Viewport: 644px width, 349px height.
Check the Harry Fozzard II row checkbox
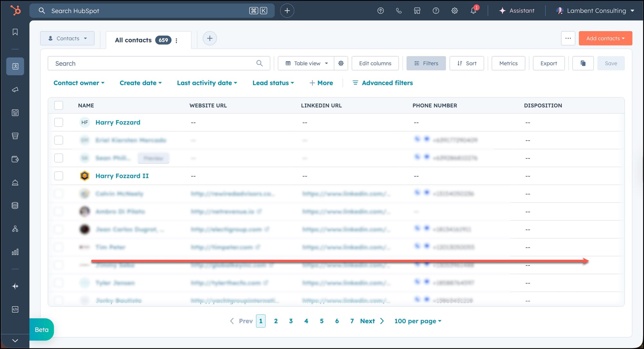point(59,176)
